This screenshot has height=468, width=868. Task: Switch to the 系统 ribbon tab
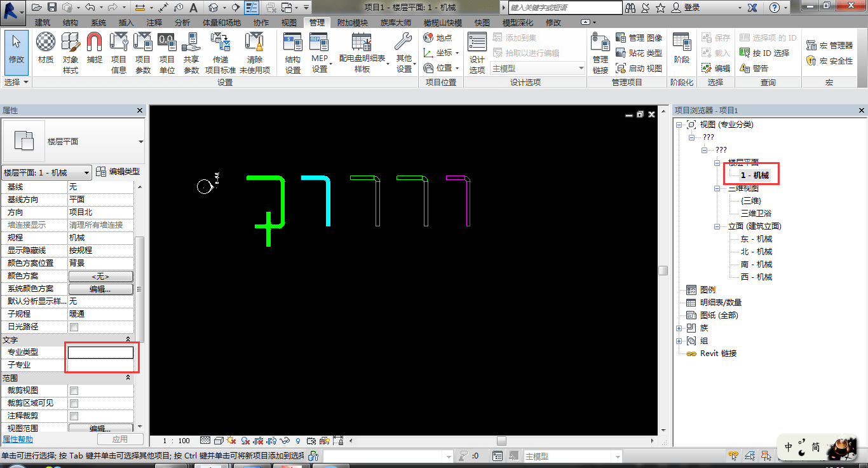click(98, 22)
